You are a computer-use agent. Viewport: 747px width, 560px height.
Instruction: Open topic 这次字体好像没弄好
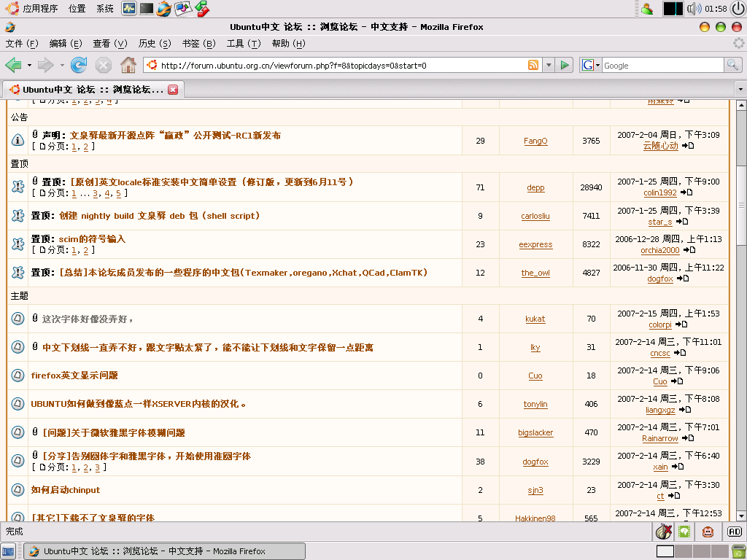87,319
